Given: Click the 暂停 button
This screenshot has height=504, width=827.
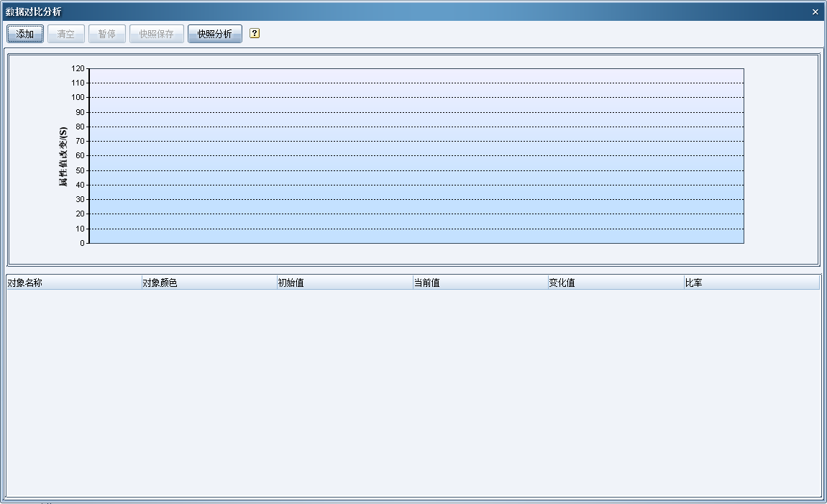Looking at the screenshot, I should tap(107, 34).
